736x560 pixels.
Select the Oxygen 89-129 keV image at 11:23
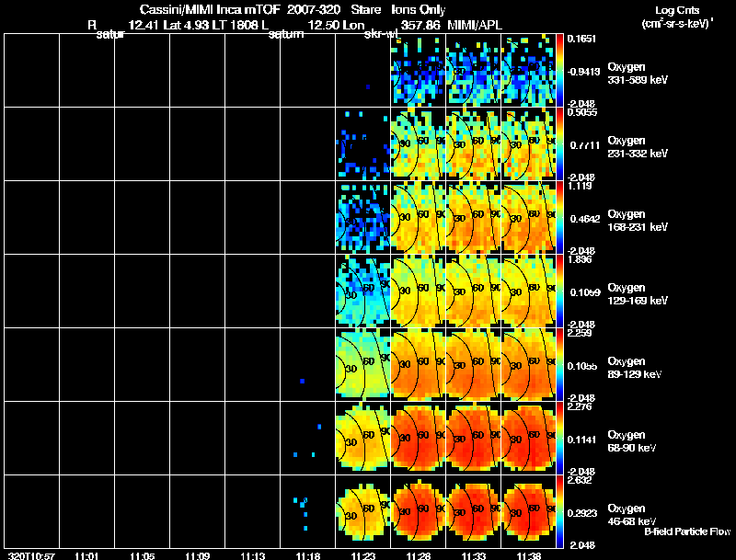click(362, 364)
